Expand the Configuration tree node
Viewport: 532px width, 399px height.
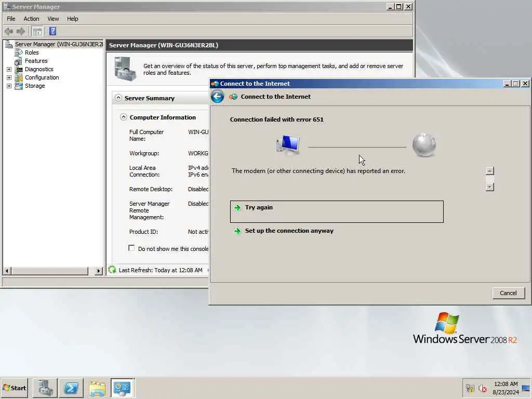(9, 78)
